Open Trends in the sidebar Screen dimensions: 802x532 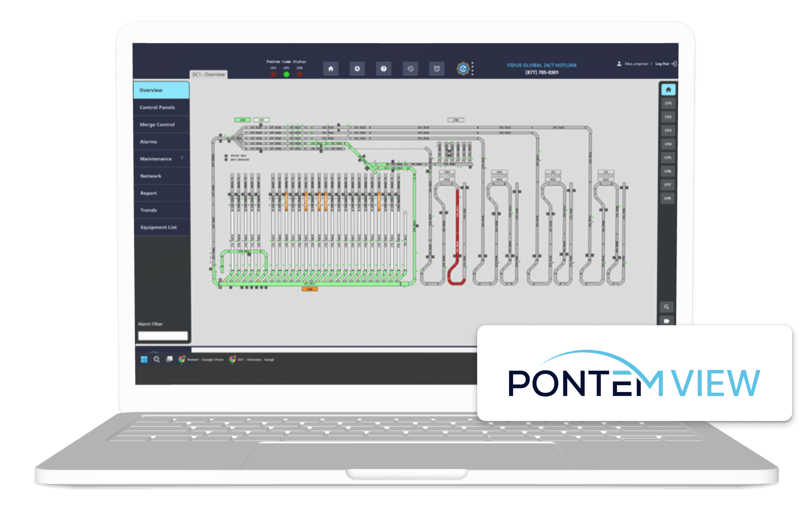[x=161, y=210]
